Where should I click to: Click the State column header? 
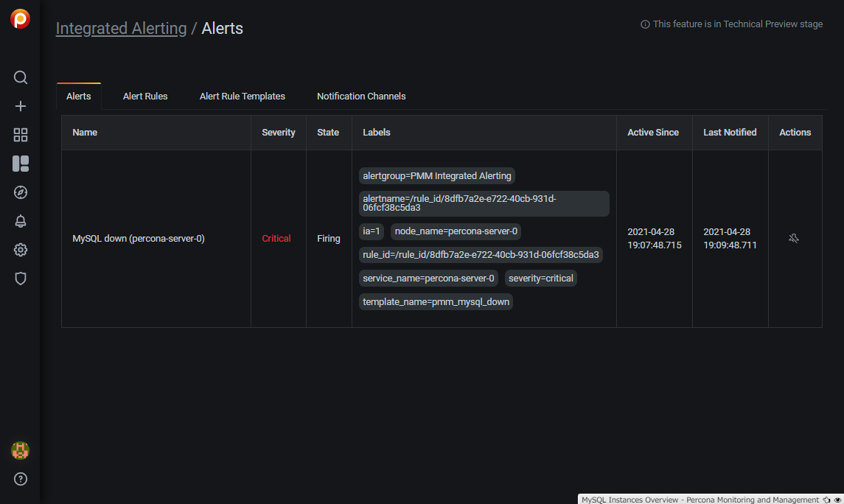328,133
